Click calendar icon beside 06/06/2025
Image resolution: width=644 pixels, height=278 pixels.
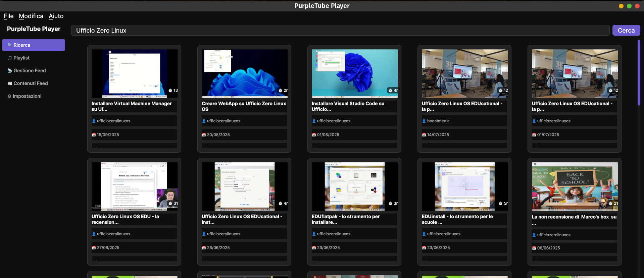[x=534, y=248]
